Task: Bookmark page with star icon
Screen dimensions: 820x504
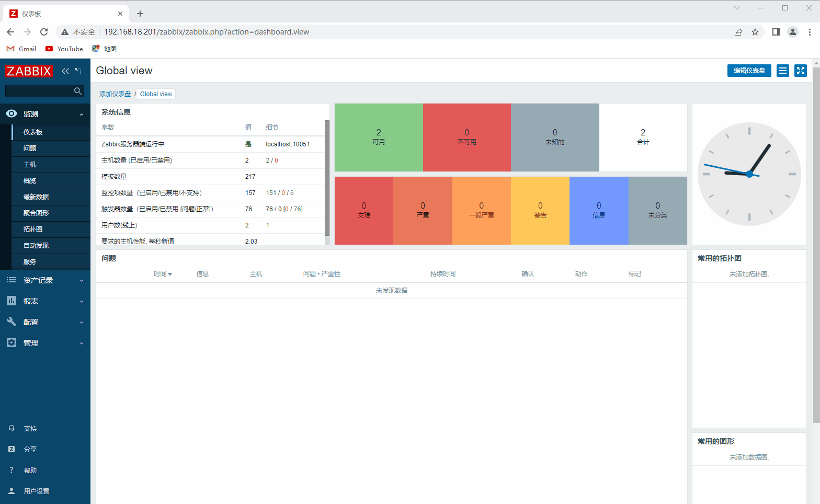Action: [x=755, y=32]
